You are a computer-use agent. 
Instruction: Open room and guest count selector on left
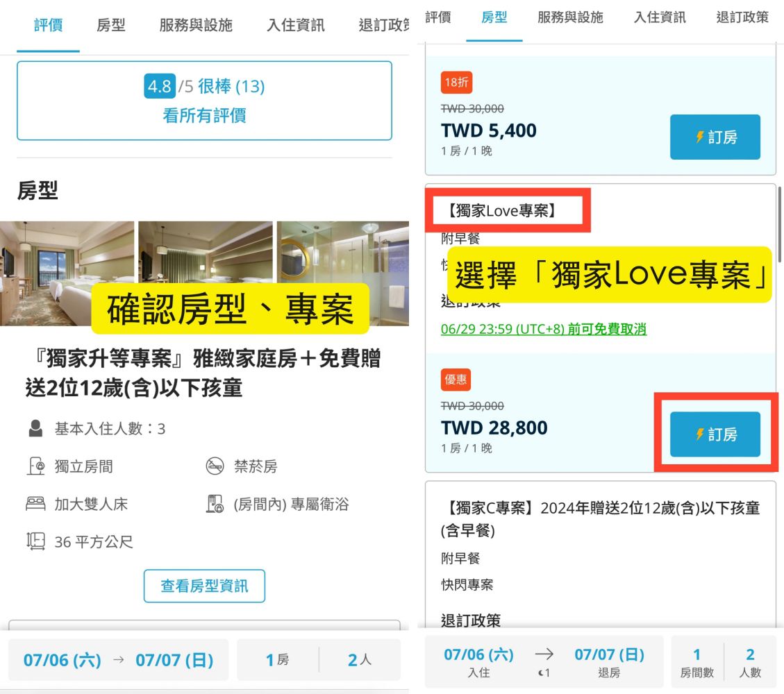319,660
